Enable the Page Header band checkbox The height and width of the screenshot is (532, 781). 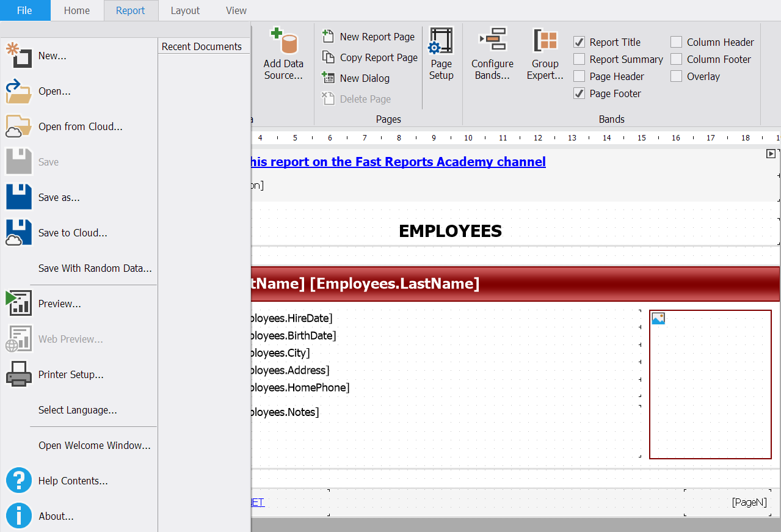click(579, 76)
